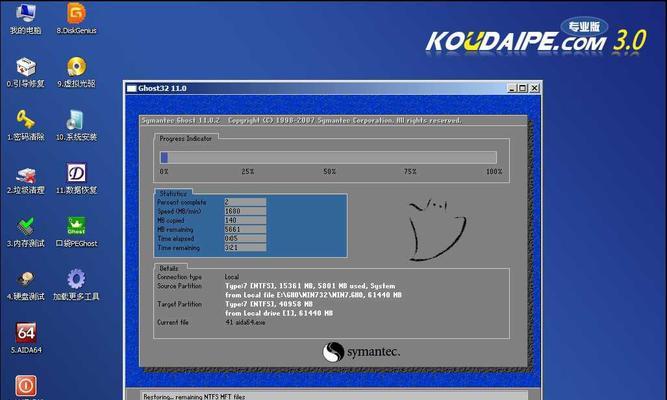Viewport: 667px width, 400px height.
Task: Click the Time remaining value 3:21
Action: [x=245, y=248]
